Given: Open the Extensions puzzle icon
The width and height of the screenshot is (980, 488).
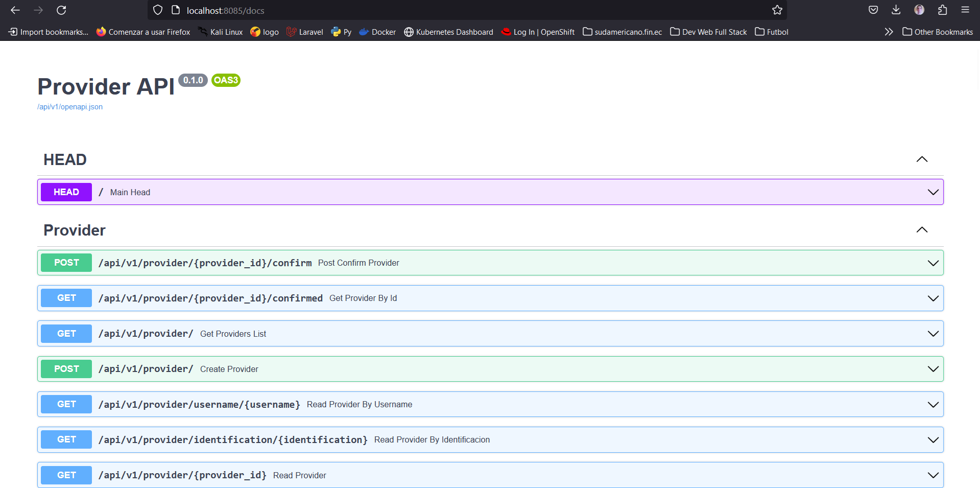Looking at the screenshot, I should [x=942, y=10].
